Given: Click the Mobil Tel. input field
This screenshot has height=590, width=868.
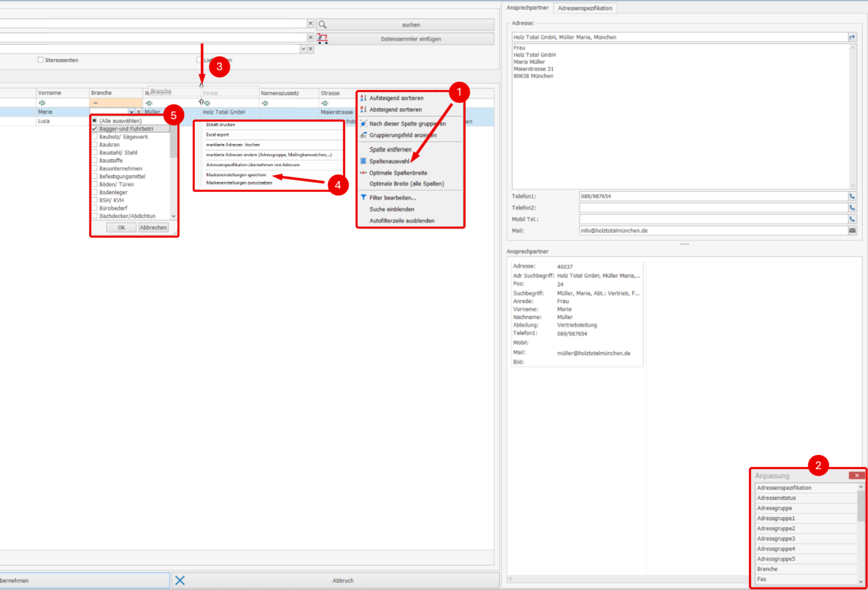Looking at the screenshot, I should click(713, 219).
